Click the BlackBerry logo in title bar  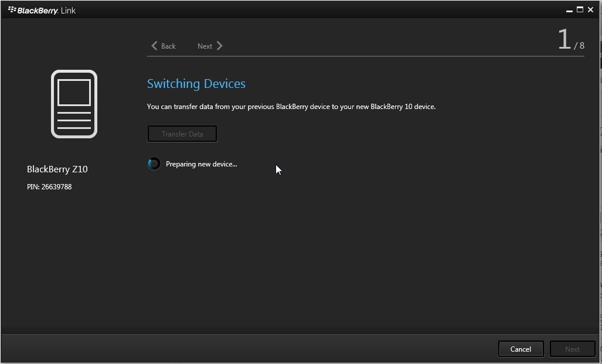12,10
